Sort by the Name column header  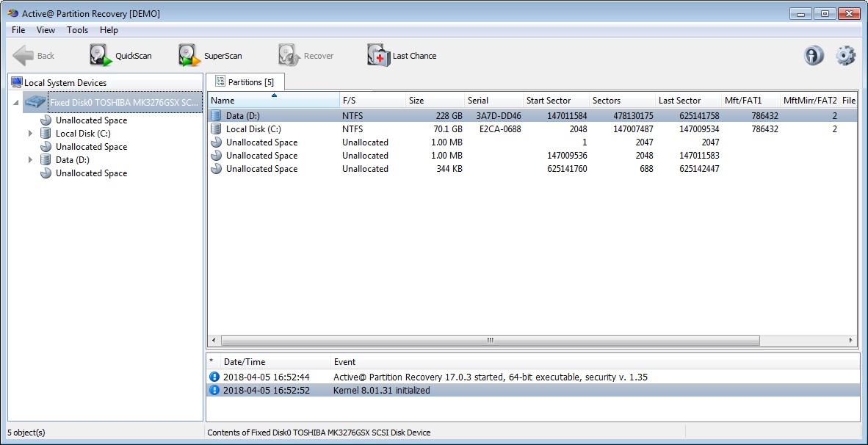(274, 100)
